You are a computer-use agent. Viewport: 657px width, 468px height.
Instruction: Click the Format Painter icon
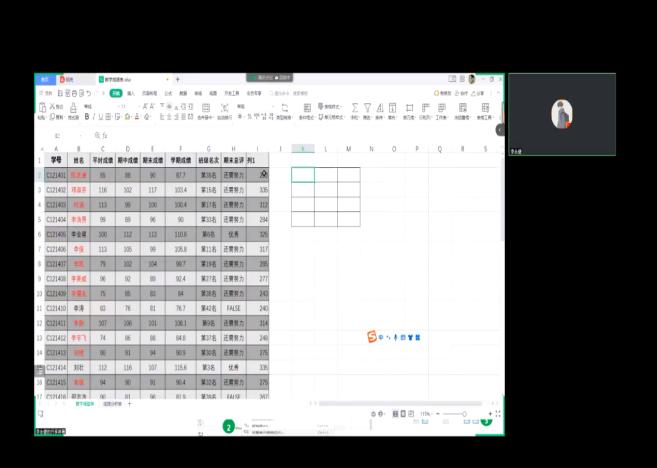tap(73, 108)
